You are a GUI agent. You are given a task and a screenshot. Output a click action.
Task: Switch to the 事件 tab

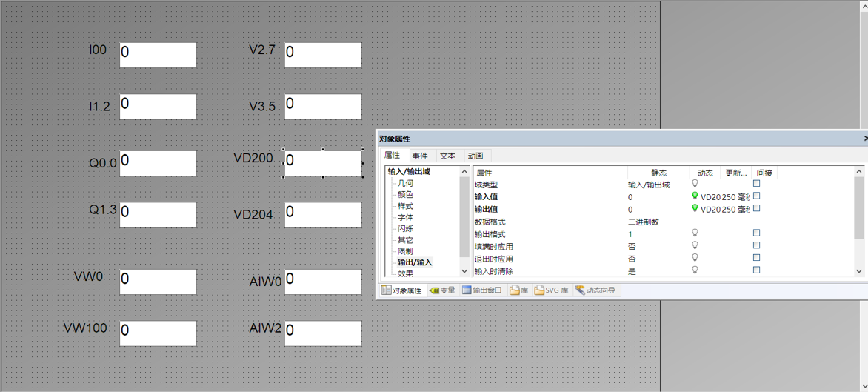click(x=420, y=156)
